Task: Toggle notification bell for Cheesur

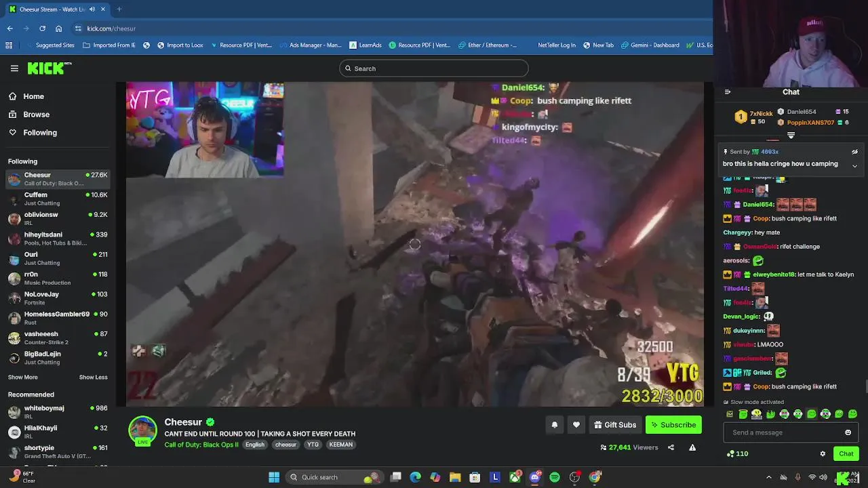Action: click(554, 425)
